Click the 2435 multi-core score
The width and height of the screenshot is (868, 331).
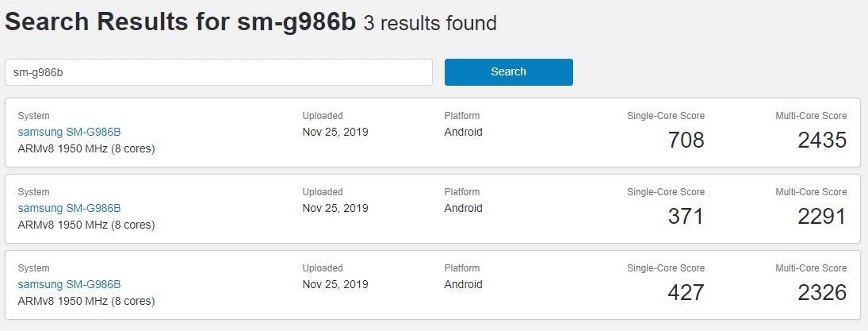822,140
